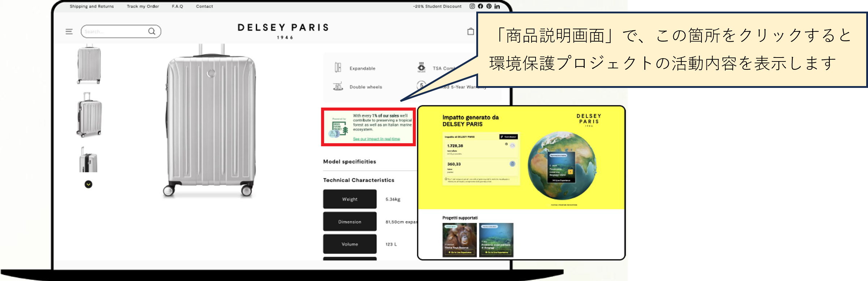Open the Instagram social icon
The width and height of the screenshot is (868, 281).
coord(472,6)
